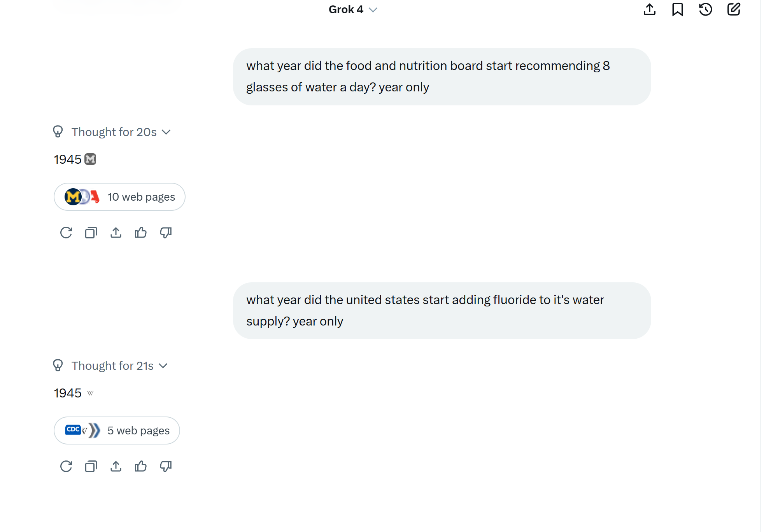Expand the 'Thought for 20s' reasoning

tap(112, 132)
